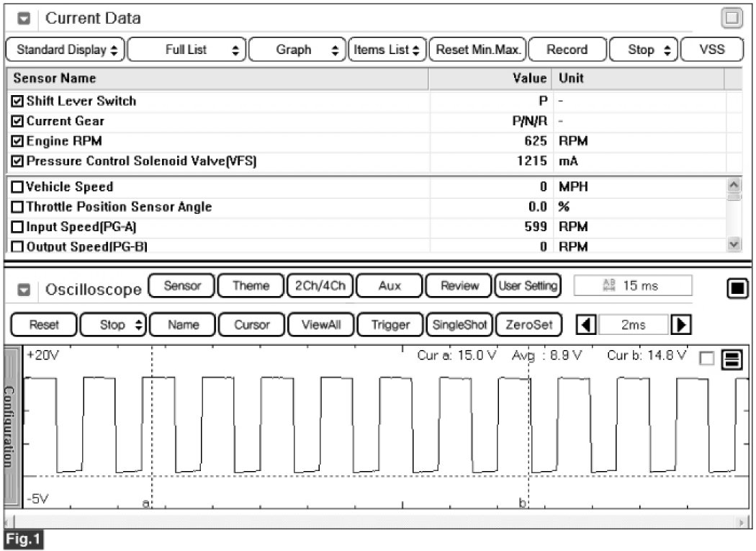Collapse the Oscilloscope panel arrow icon
This screenshot has height=551, width=756.
[24, 290]
